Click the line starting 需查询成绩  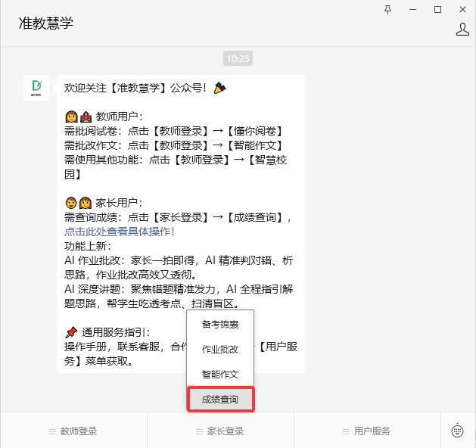click(178, 217)
